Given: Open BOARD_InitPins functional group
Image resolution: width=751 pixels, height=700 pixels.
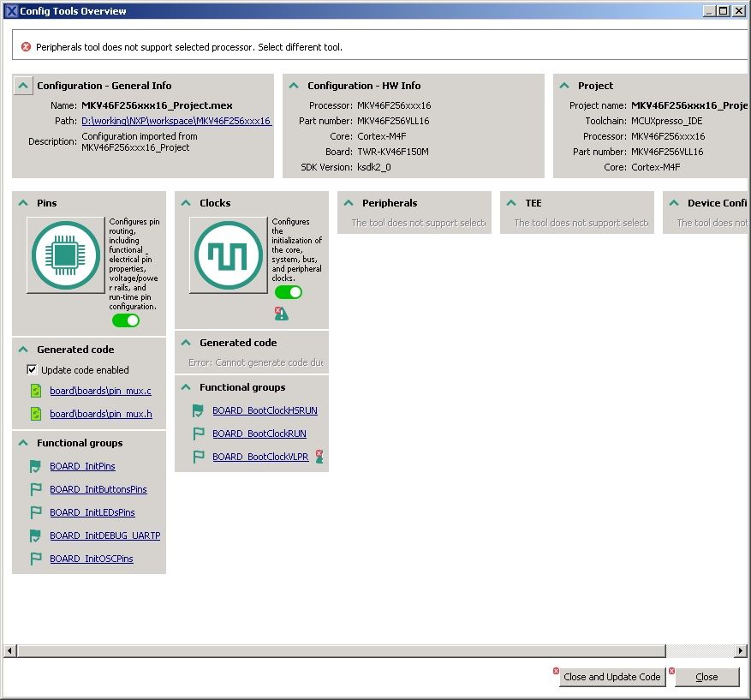Looking at the screenshot, I should click(x=82, y=466).
